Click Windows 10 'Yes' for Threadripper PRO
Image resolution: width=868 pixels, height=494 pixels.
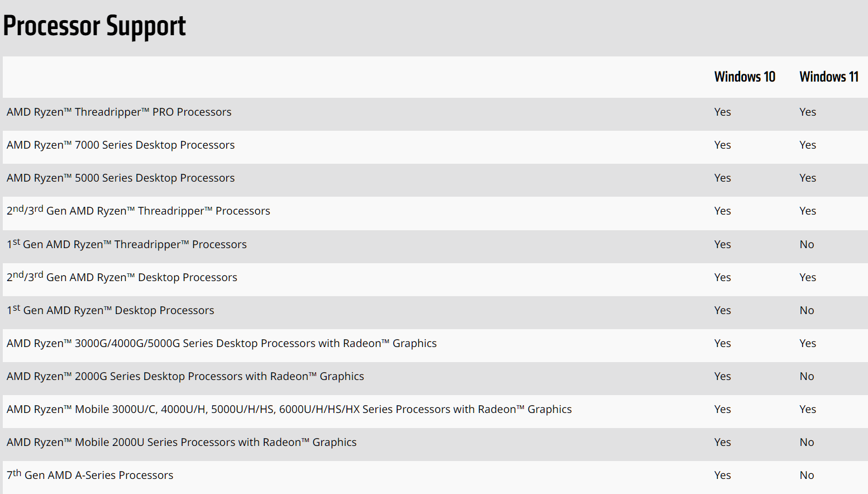coord(722,112)
